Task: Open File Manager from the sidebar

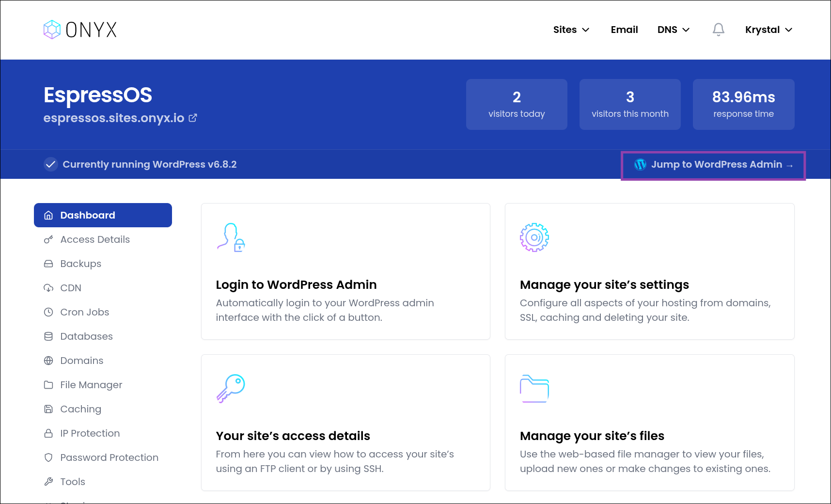Action: pos(103,385)
